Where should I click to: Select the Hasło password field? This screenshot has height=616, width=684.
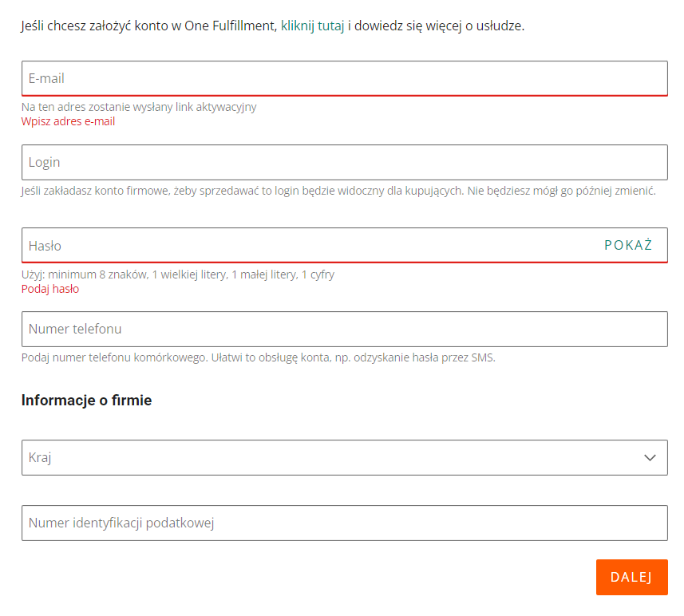(303, 246)
